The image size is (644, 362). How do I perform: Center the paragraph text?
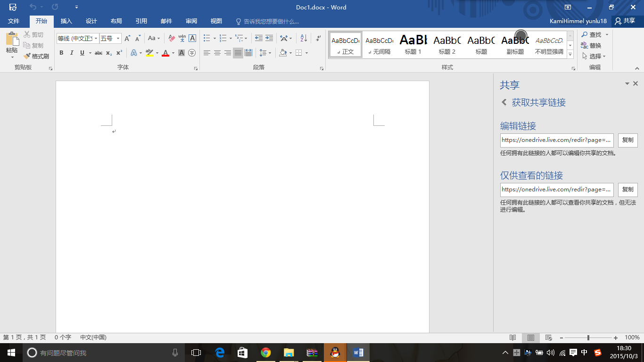click(217, 53)
